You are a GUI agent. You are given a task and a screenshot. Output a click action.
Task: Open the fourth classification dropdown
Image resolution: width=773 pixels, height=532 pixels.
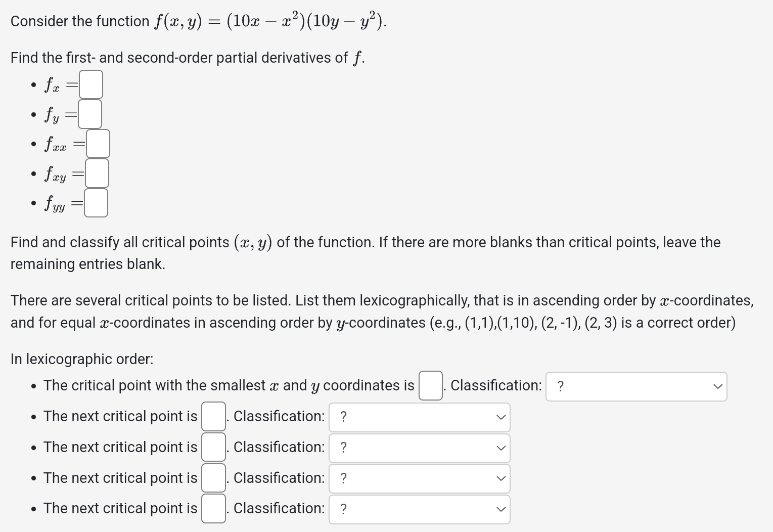tap(419, 478)
